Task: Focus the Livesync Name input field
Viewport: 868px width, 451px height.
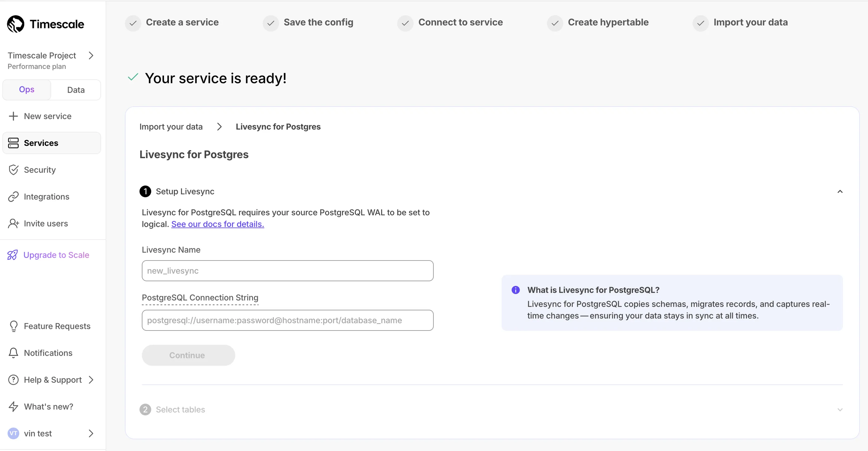Action: [287, 271]
